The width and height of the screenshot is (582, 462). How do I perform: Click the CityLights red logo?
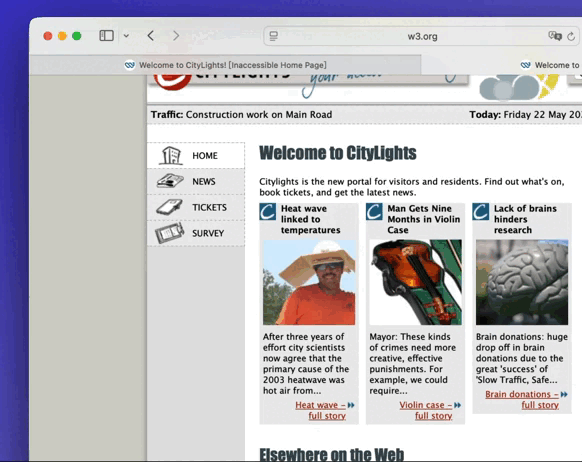(173, 82)
